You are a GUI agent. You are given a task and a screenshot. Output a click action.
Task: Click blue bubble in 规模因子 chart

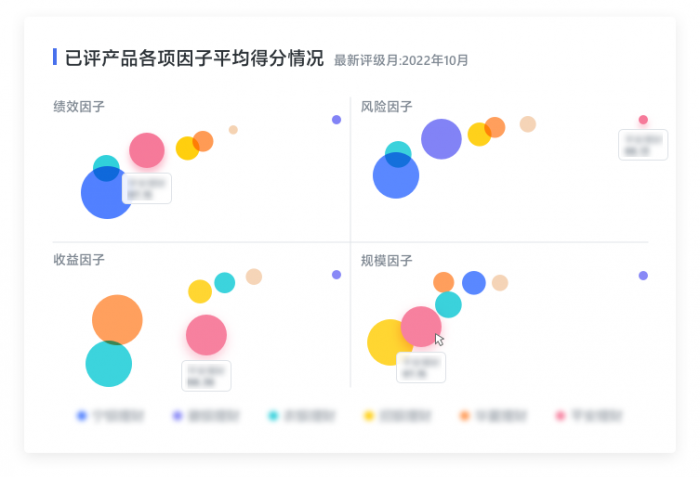(474, 282)
